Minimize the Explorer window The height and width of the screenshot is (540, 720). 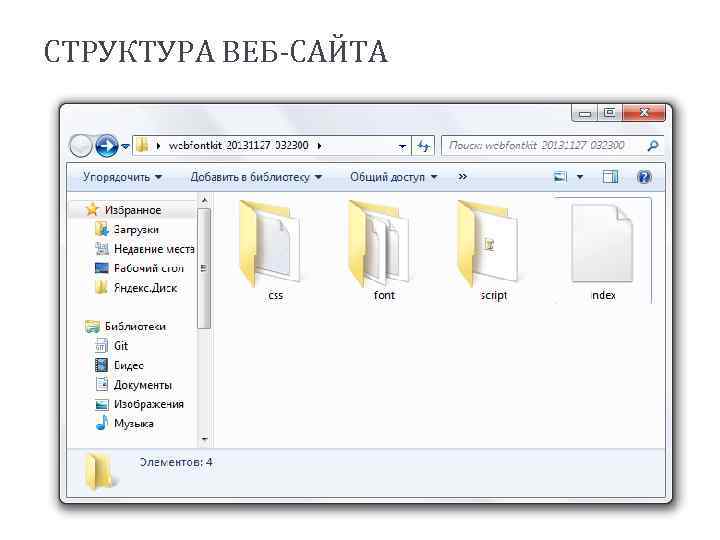585,113
